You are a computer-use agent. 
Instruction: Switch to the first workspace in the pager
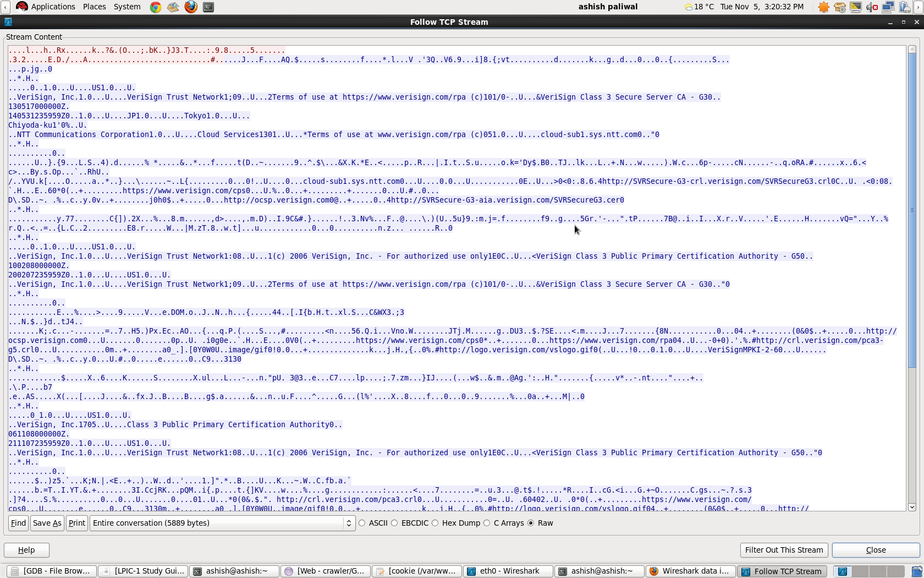[842, 571]
